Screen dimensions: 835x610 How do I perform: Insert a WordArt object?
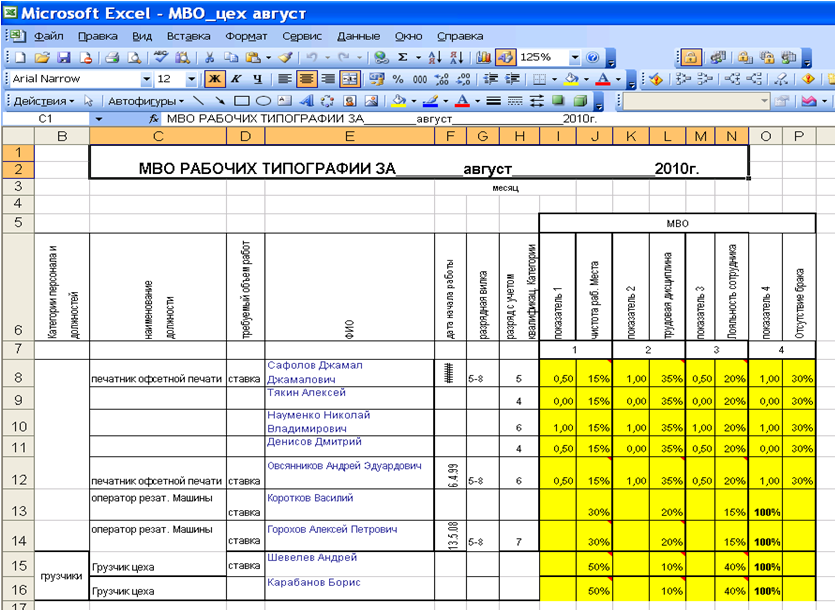pyautogui.click(x=306, y=101)
